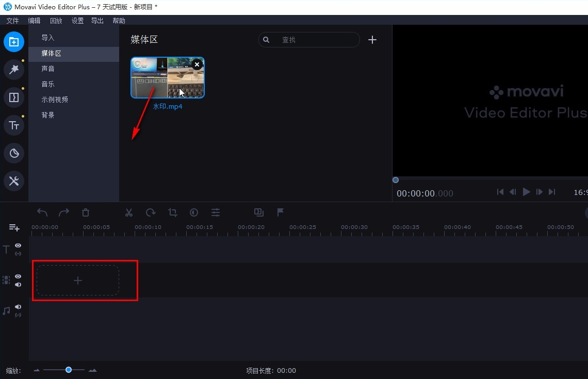Image resolution: width=588 pixels, height=379 pixels.
Task: Select 媒体区 in the side list
Action: pyautogui.click(x=74, y=53)
